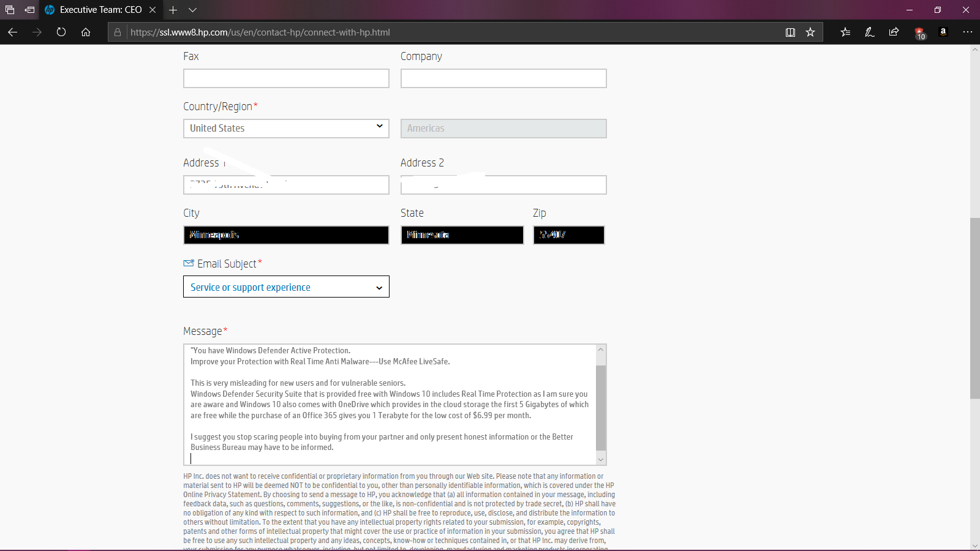Refresh the page
This screenshot has height=551, width=980.
point(61,32)
